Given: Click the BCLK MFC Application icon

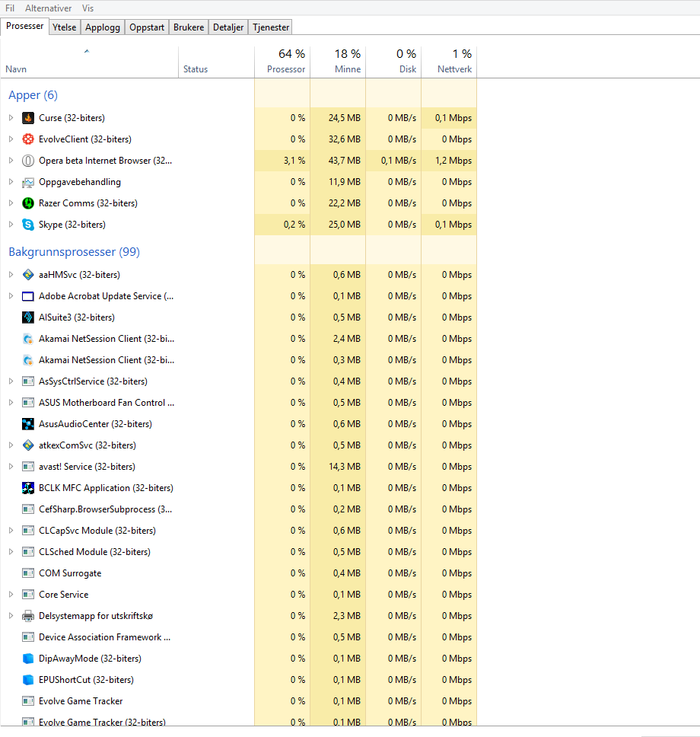Looking at the screenshot, I should [28, 488].
